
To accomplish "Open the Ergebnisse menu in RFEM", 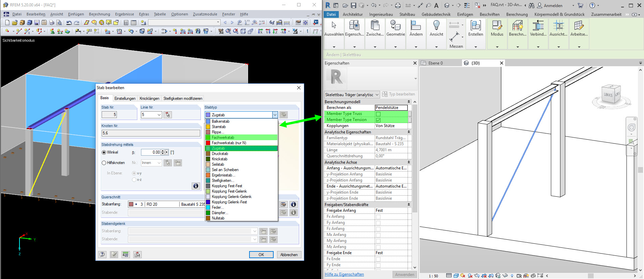I will 124,14.
